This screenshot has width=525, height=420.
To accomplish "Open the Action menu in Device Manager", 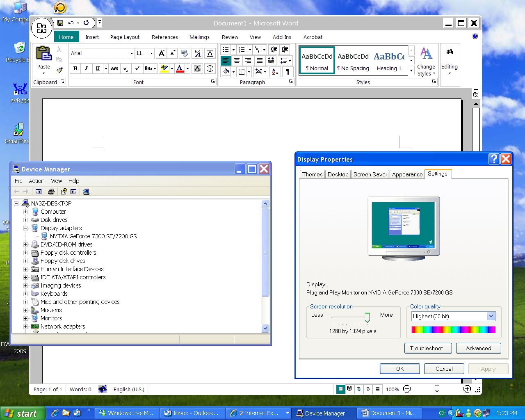I will pyautogui.click(x=37, y=181).
